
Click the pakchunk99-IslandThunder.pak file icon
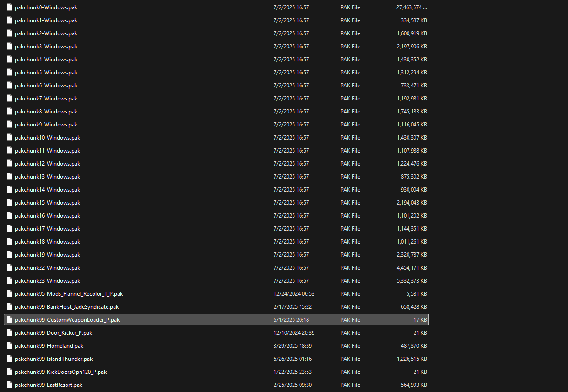pos(9,359)
